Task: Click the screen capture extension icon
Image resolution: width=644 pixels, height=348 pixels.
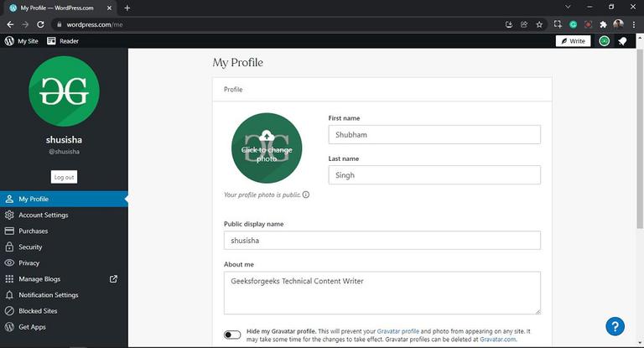Action: [x=558, y=24]
